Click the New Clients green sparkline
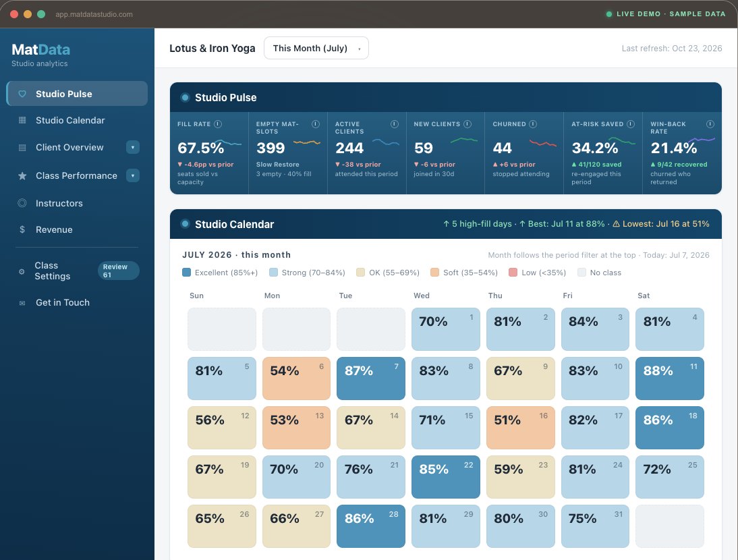The image size is (738, 560). [x=464, y=140]
